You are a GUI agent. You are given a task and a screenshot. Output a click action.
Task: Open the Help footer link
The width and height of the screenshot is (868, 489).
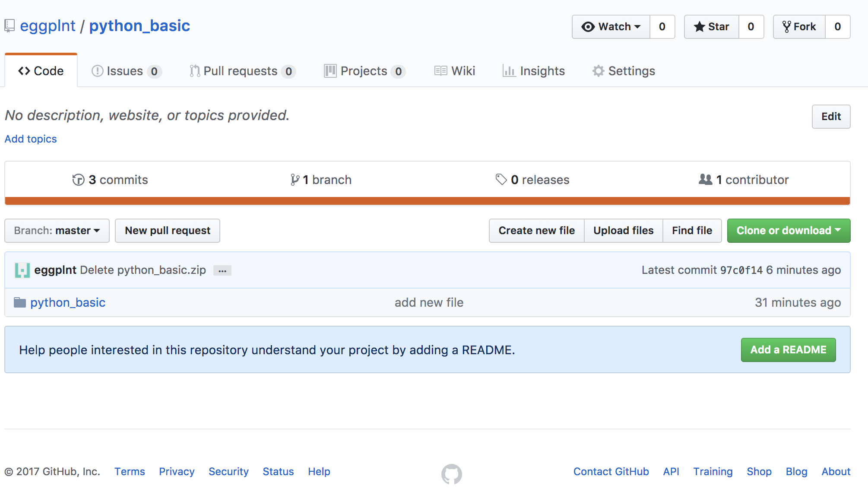pos(319,472)
